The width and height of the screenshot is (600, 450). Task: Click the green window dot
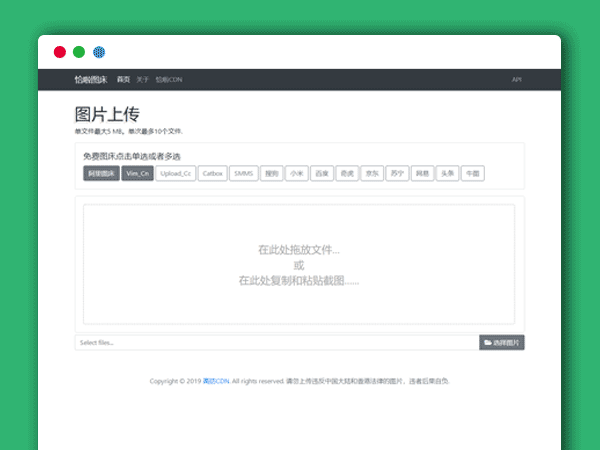pos(79,52)
